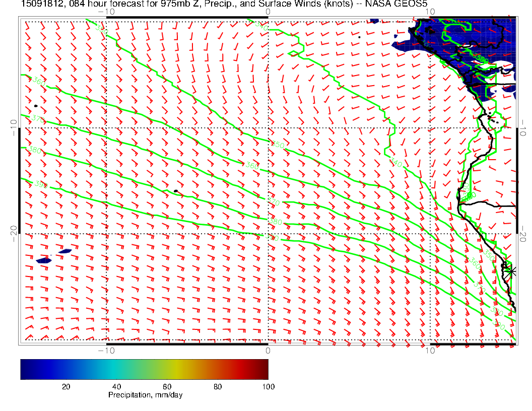Click the 340 contour label near the coast

tap(396, 162)
